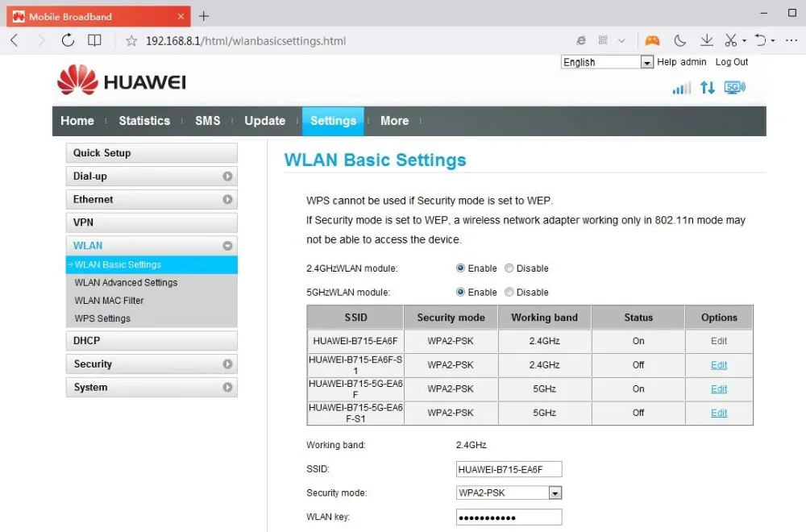
Task: Open Quick Setup in sidebar
Action: coord(152,153)
